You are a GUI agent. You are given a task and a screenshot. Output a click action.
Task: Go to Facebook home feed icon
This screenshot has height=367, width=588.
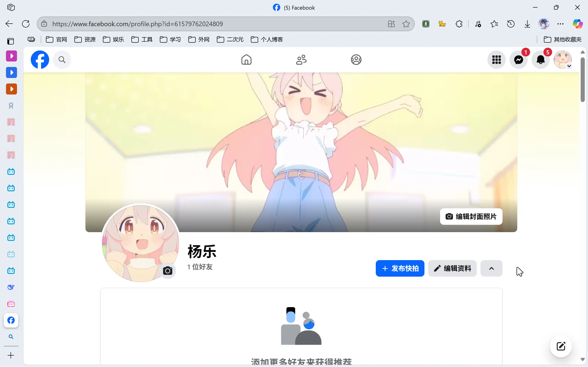pos(246,60)
